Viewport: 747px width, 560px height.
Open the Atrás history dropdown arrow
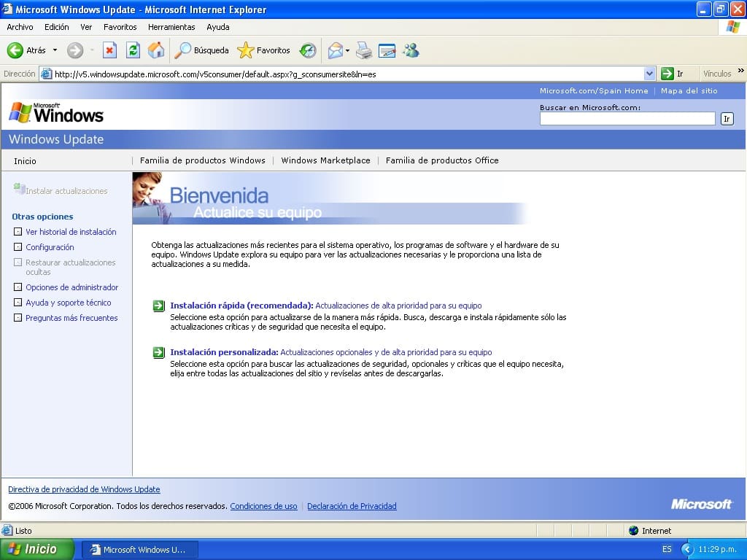point(55,50)
